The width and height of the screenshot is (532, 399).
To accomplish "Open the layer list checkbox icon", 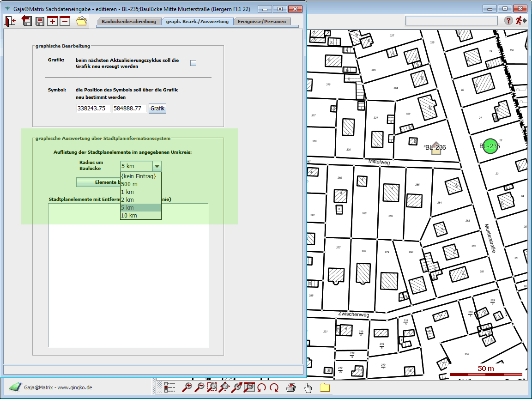I will pos(169,387).
